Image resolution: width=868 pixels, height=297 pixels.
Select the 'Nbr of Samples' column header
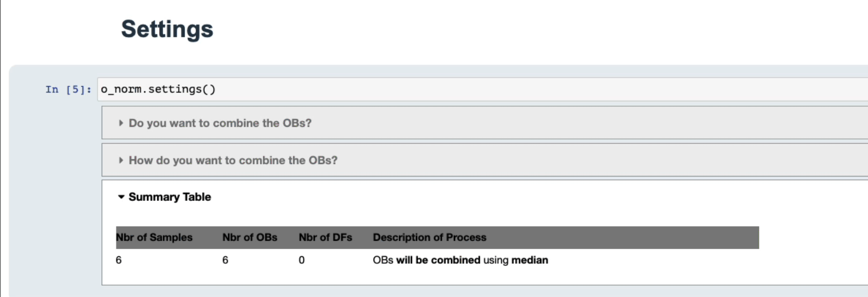click(x=154, y=237)
